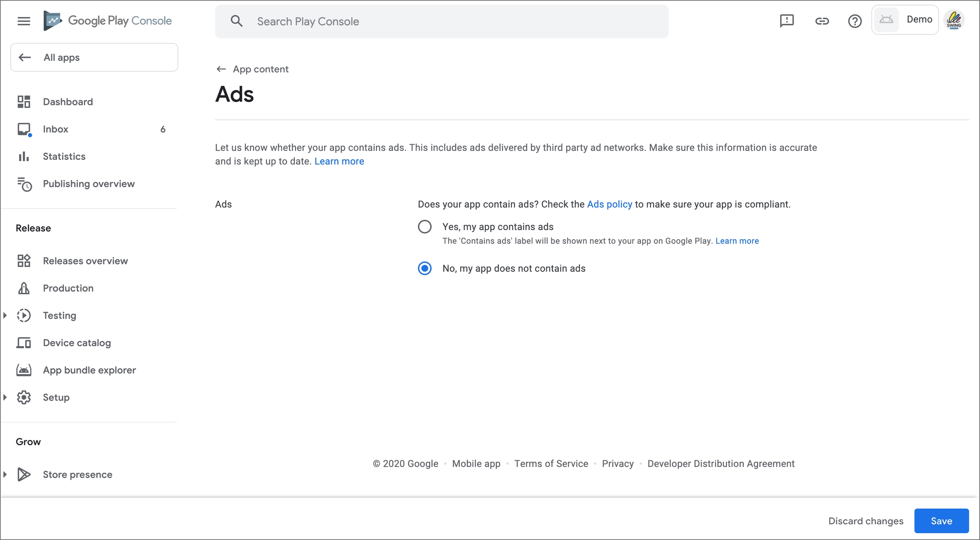Open Privacy footer link

click(x=618, y=463)
